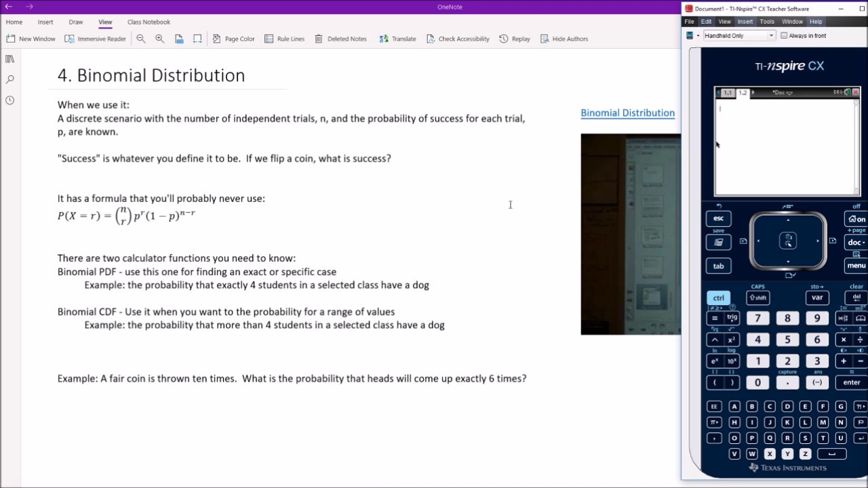Switch to OneNote Home tab
The width and height of the screenshot is (868, 488).
tap(14, 22)
